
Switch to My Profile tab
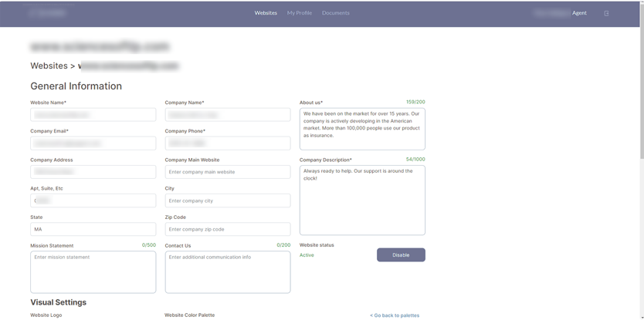pyautogui.click(x=300, y=13)
